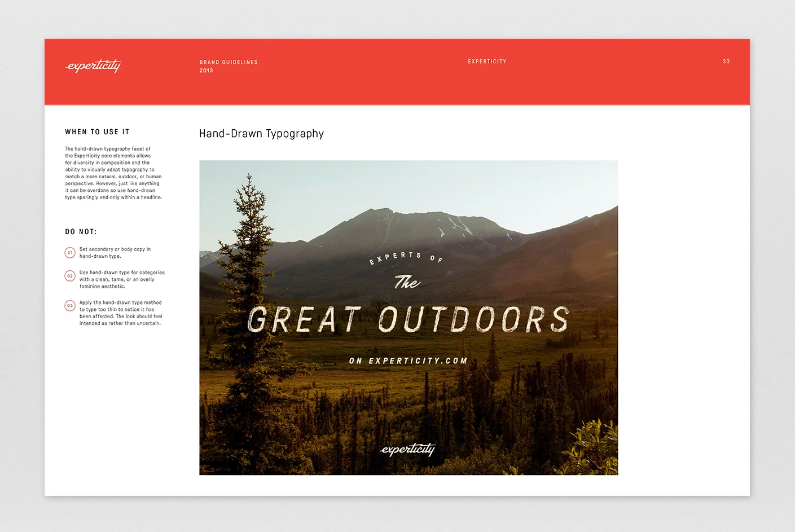Click the 'Hand-Drawn Typography' title
The width and height of the screenshot is (795, 532).
pyautogui.click(x=262, y=134)
